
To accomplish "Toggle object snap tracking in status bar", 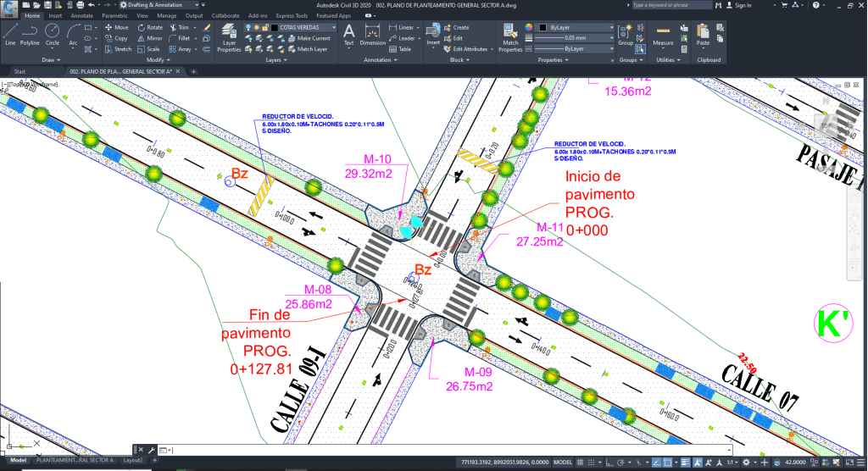I will coord(656,463).
